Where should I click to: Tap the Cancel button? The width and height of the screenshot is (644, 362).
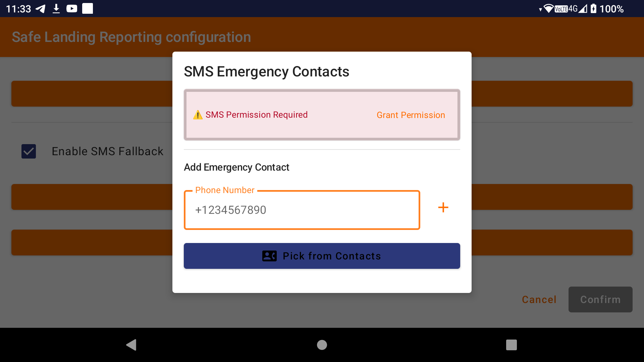coord(539,299)
